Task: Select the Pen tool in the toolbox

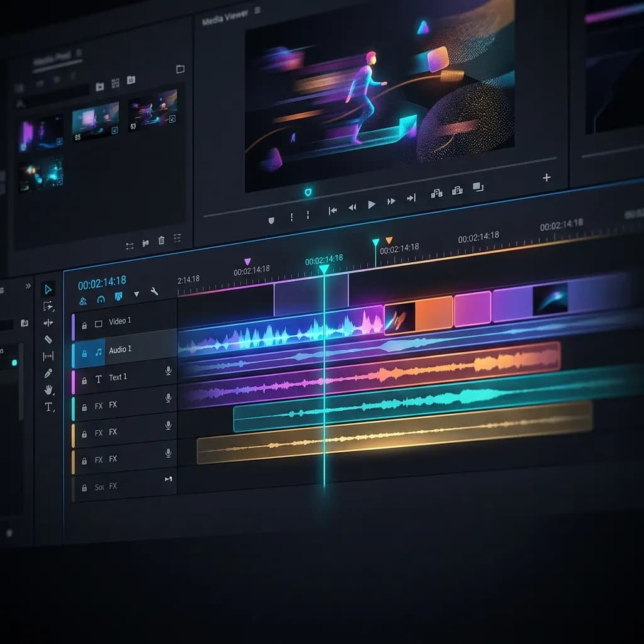Action: point(48,373)
